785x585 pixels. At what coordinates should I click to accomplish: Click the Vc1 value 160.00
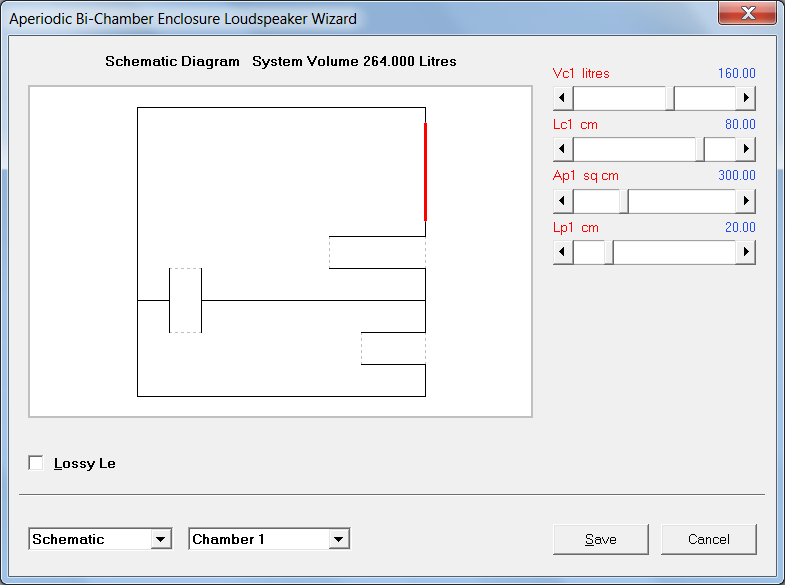pos(736,73)
